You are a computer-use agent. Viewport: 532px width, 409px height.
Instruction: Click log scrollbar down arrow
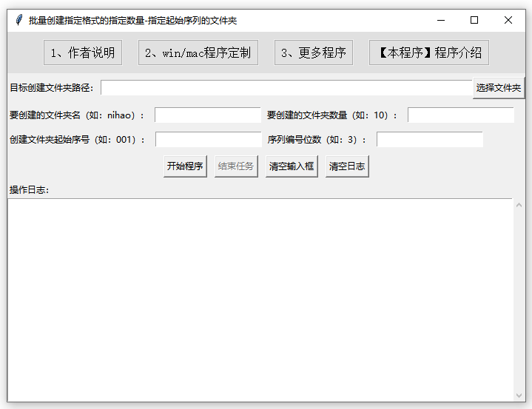[519, 396]
